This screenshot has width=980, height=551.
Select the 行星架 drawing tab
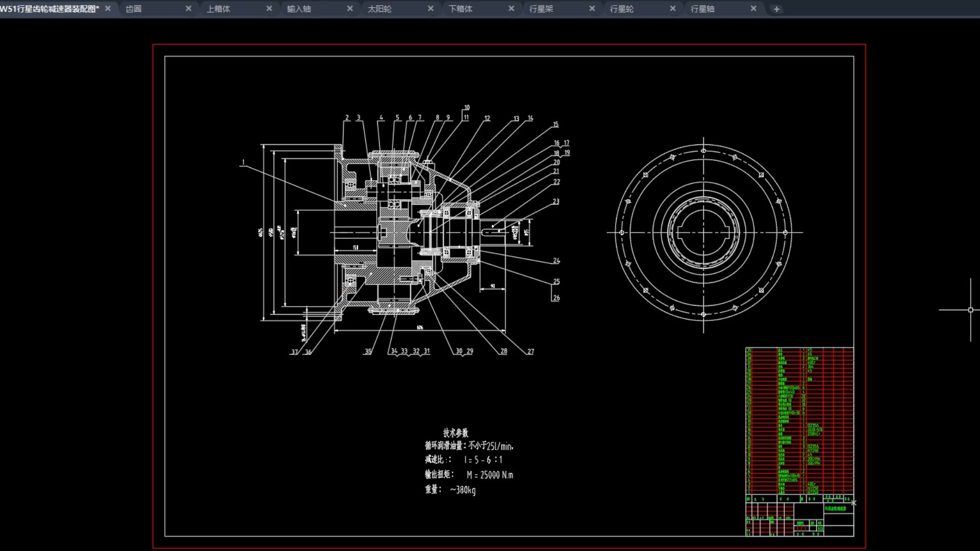click(541, 9)
